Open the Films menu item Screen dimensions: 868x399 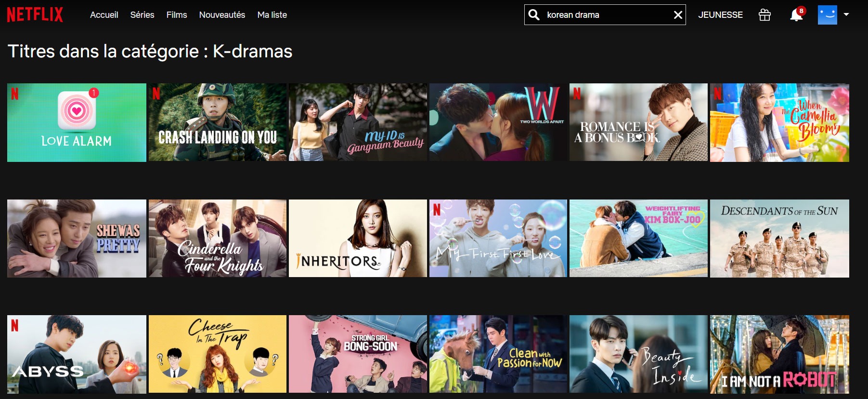click(x=177, y=15)
